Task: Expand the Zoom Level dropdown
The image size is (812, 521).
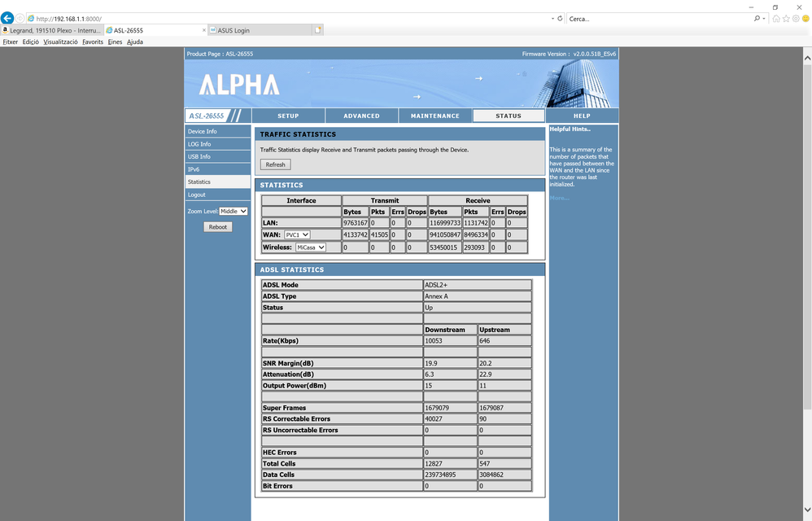Action: point(233,212)
